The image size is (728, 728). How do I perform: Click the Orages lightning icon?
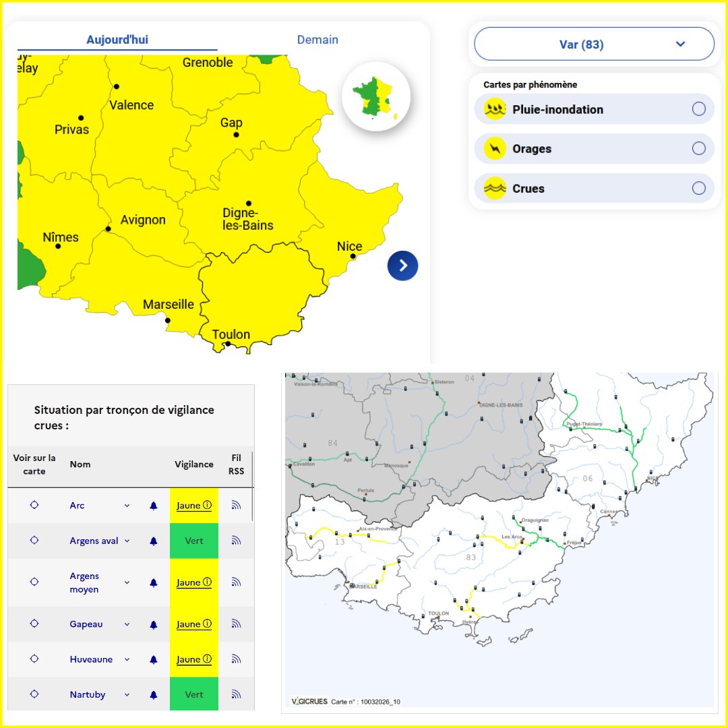coord(494,148)
